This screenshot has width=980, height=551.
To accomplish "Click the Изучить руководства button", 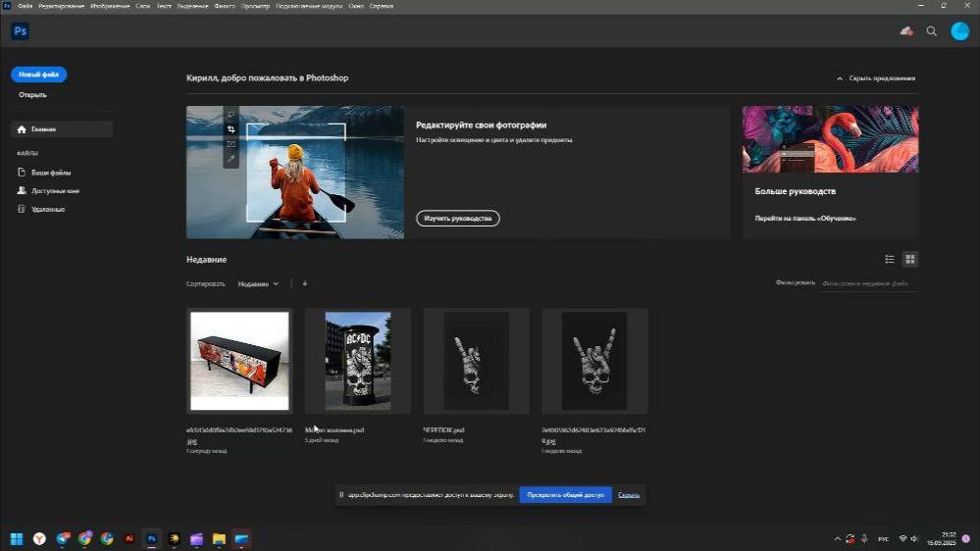I will pyautogui.click(x=457, y=218).
